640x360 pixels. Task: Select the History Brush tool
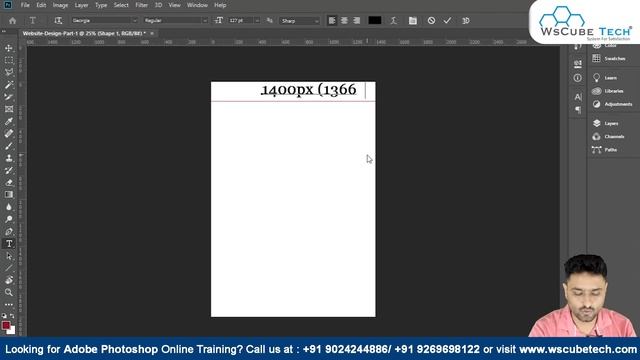9,170
